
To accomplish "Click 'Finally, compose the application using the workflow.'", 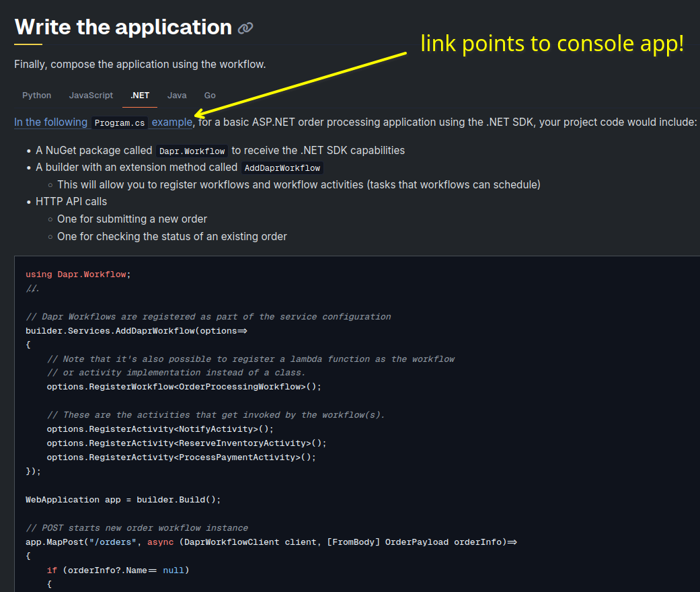I will click(140, 65).
